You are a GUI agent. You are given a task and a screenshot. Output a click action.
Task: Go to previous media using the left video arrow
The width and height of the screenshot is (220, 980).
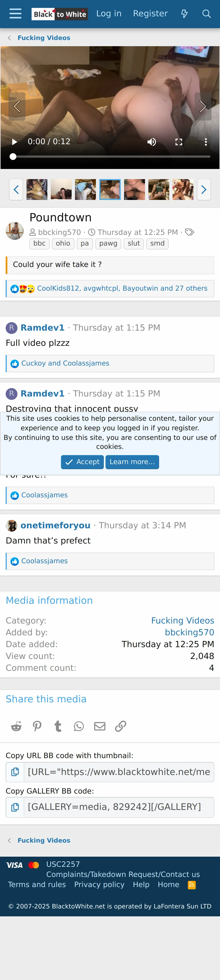pyautogui.click(x=17, y=106)
